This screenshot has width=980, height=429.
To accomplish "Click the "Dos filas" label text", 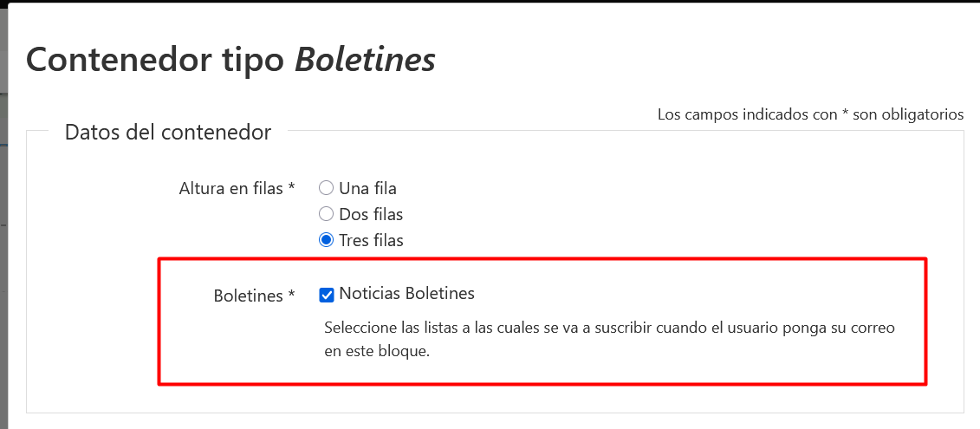I will tap(371, 214).
